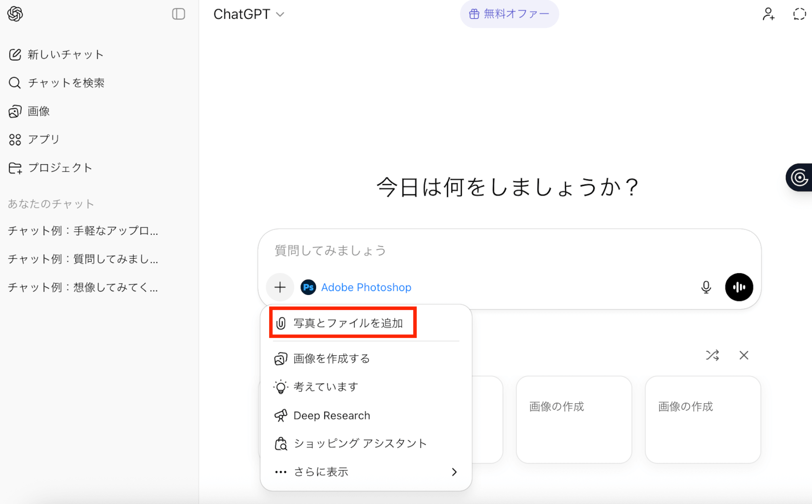This screenshot has width=812, height=504.
Task: Start voice mode with black waveform button
Action: tap(739, 287)
